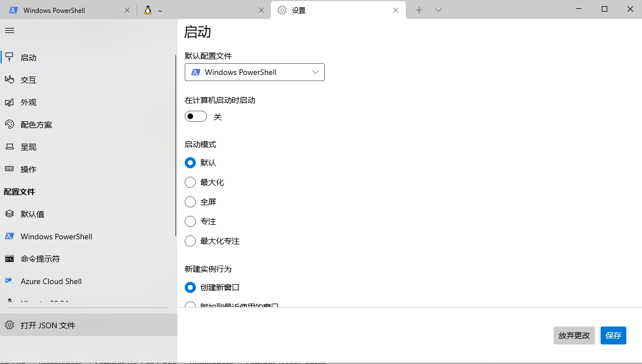Open the new-tab dropdown chevron
642x364 pixels.
point(438,10)
